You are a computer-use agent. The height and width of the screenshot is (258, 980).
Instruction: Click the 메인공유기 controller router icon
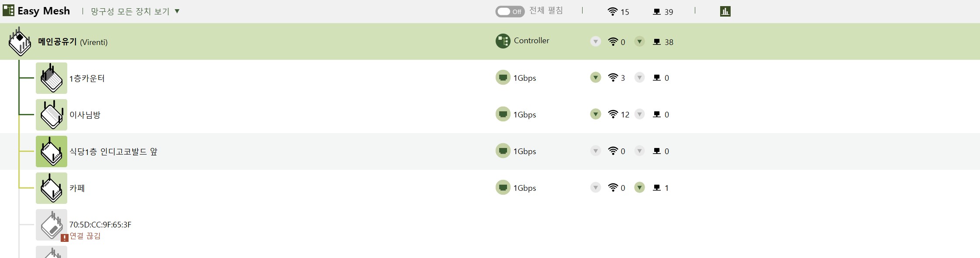coord(20,42)
